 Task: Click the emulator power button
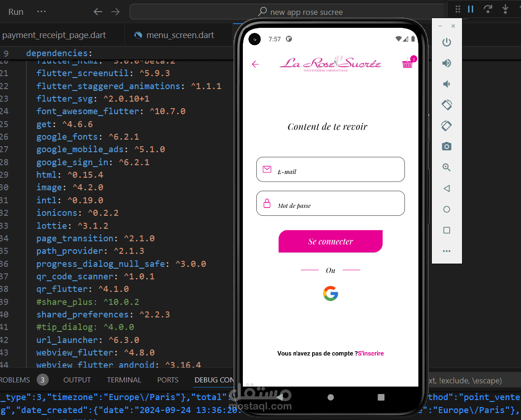tap(447, 42)
